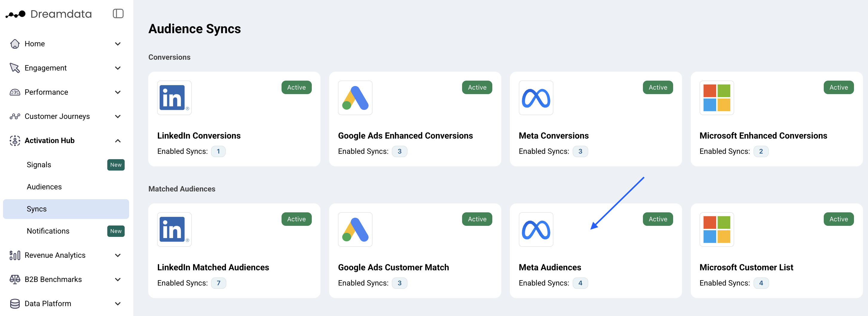
Task: Expand the Performance menu chevron
Action: point(117,92)
